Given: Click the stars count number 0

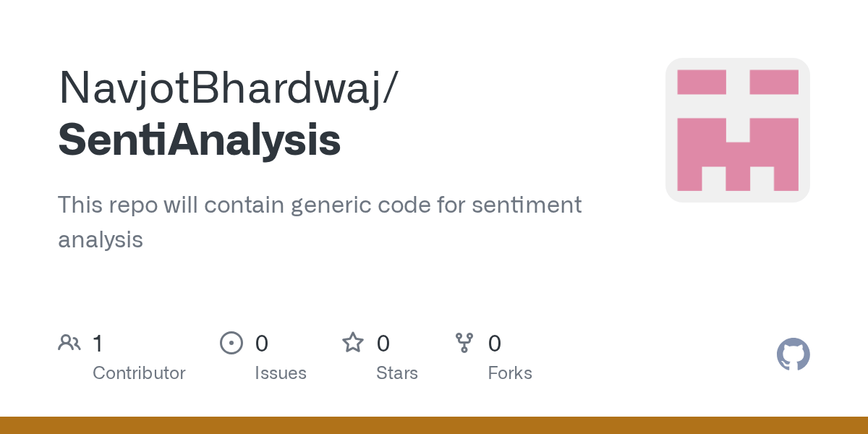Looking at the screenshot, I should pyautogui.click(x=383, y=343).
